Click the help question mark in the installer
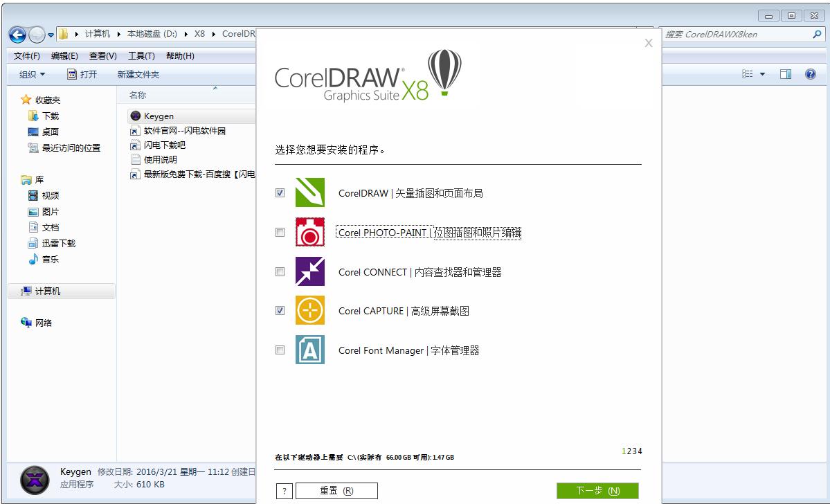The height and width of the screenshot is (504, 830). tap(284, 490)
